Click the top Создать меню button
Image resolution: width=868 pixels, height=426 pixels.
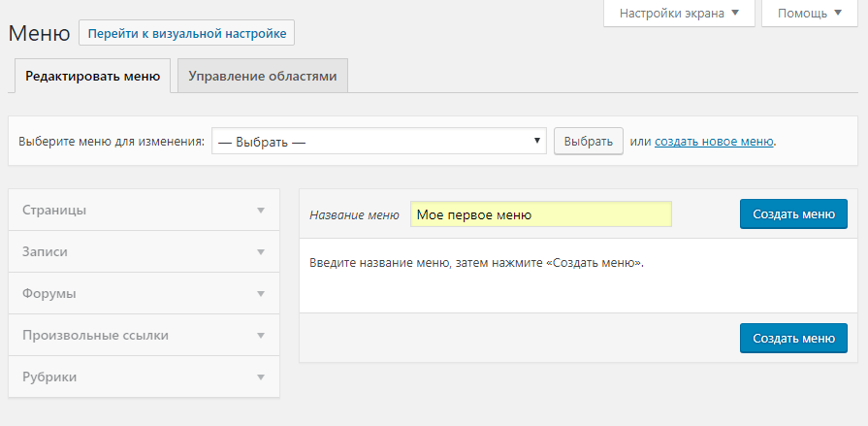(793, 214)
